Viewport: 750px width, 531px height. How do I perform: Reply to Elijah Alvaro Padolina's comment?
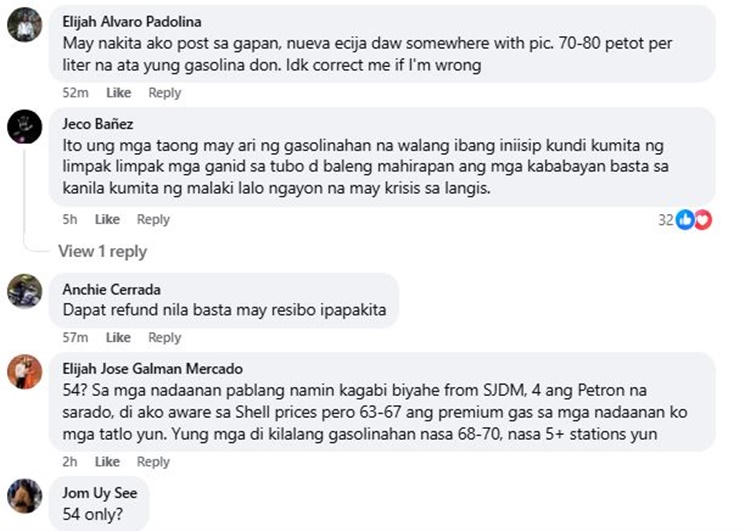click(165, 93)
